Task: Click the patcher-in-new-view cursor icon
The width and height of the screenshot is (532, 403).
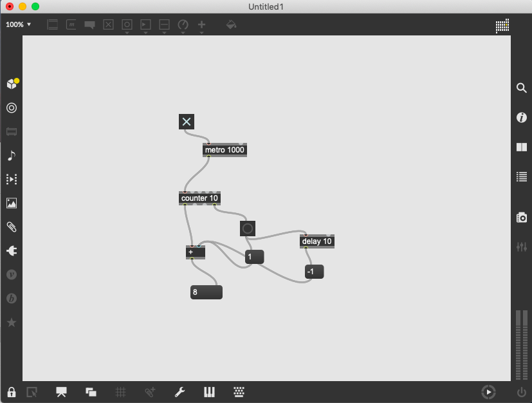Action: point(32,392)
